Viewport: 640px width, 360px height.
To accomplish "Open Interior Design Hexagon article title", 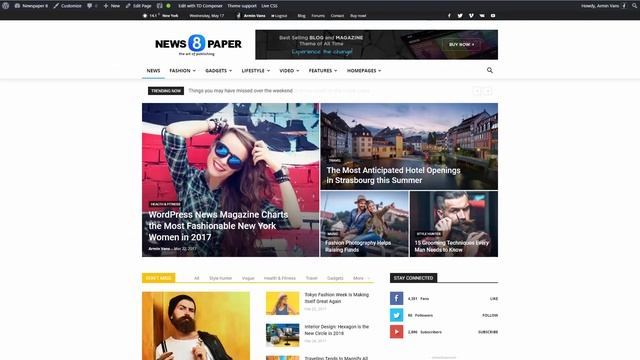I will tap(337, 330).
